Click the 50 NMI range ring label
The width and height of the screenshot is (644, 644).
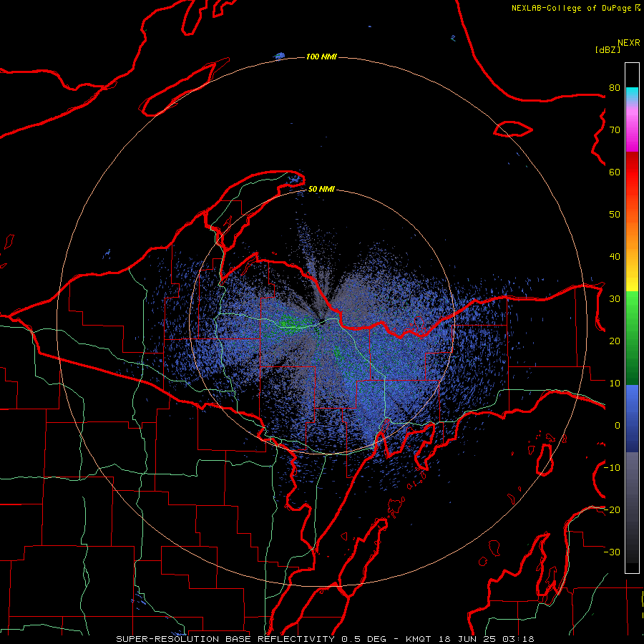[x=321, y=189]
